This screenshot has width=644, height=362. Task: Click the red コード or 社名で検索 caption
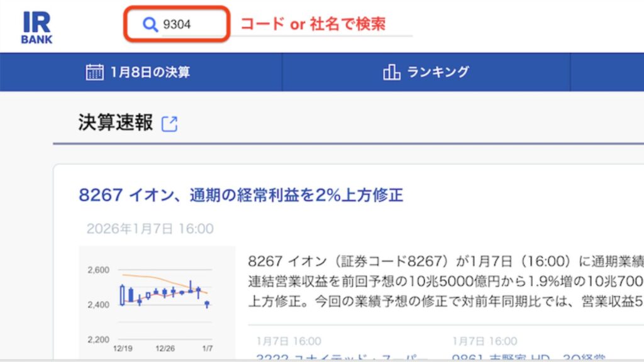click(313, 25)
